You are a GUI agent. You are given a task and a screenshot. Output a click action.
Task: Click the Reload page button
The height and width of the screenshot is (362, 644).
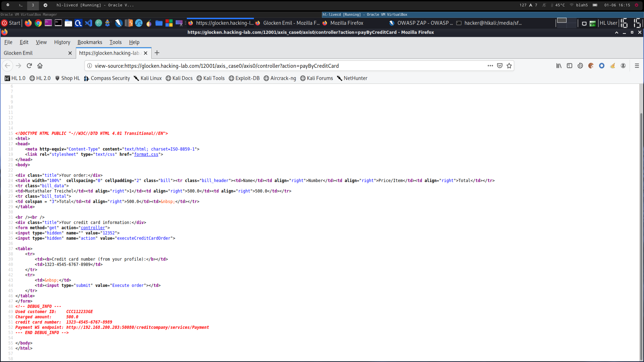[x=29, y=66]
